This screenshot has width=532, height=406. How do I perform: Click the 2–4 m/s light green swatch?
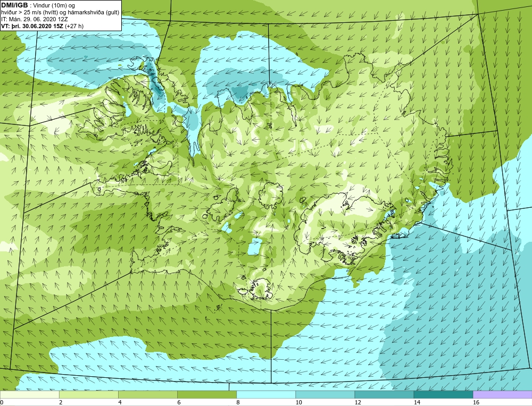click(88, 394)
